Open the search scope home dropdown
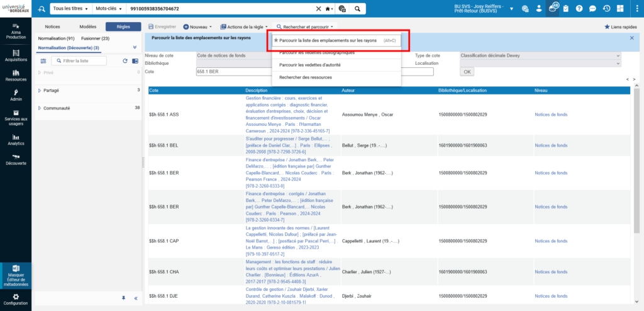Screen dimensions: 644x311 point(329,9)
